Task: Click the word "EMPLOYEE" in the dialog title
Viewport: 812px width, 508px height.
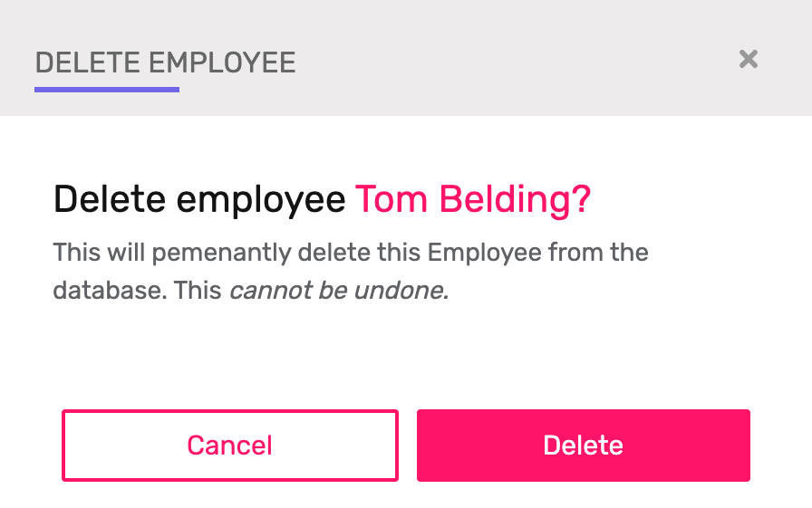Action: pos(222,63)
